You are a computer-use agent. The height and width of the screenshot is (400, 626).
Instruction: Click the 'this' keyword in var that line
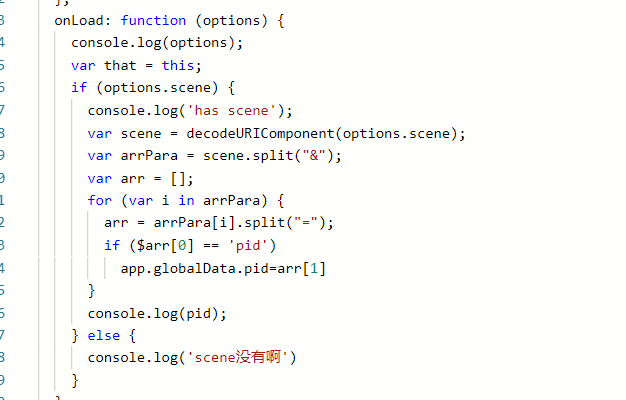178,65
